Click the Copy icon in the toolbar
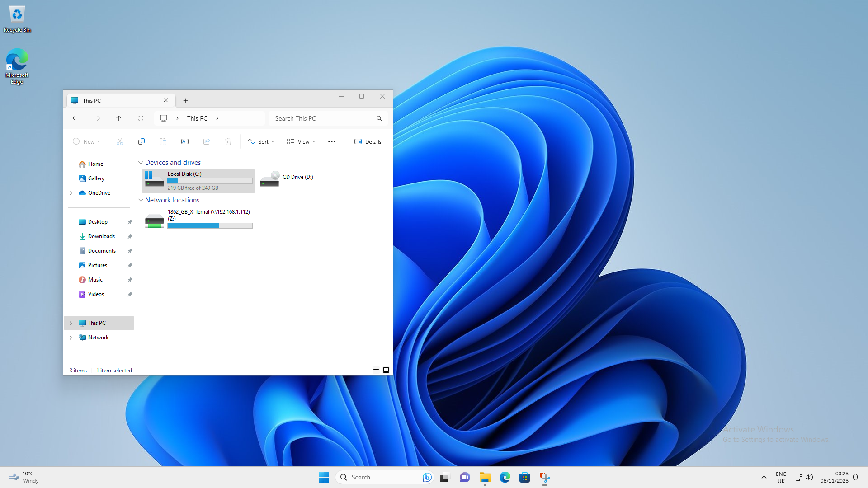This screenshot has height=488, width=868. pos(142,141)
